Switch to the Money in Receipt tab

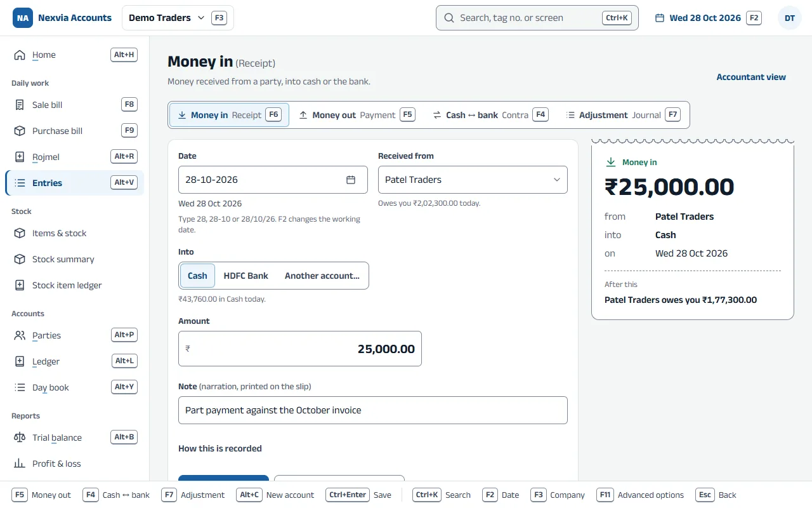tap(229, 115)
